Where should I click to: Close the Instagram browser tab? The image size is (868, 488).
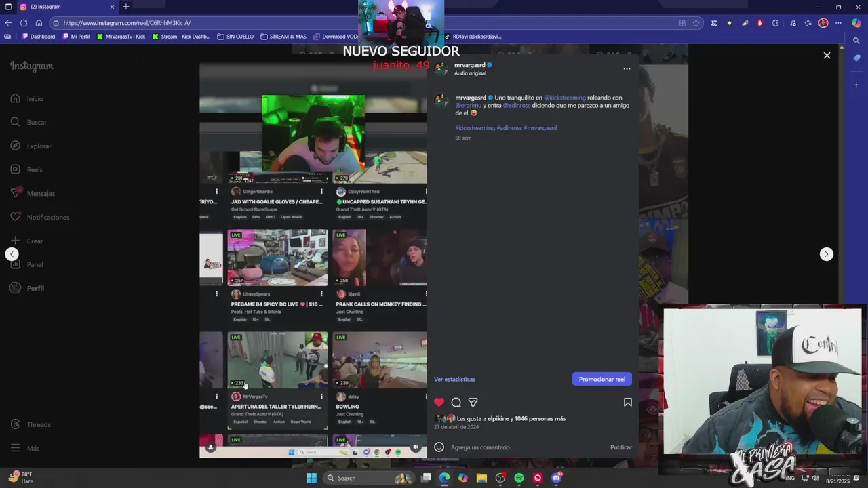(112, 7)
